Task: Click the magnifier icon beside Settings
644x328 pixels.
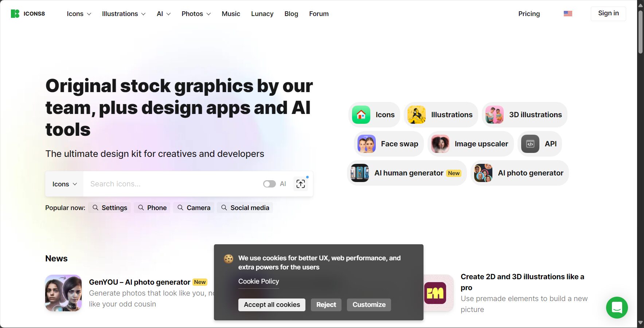Action: coord(95,208)
